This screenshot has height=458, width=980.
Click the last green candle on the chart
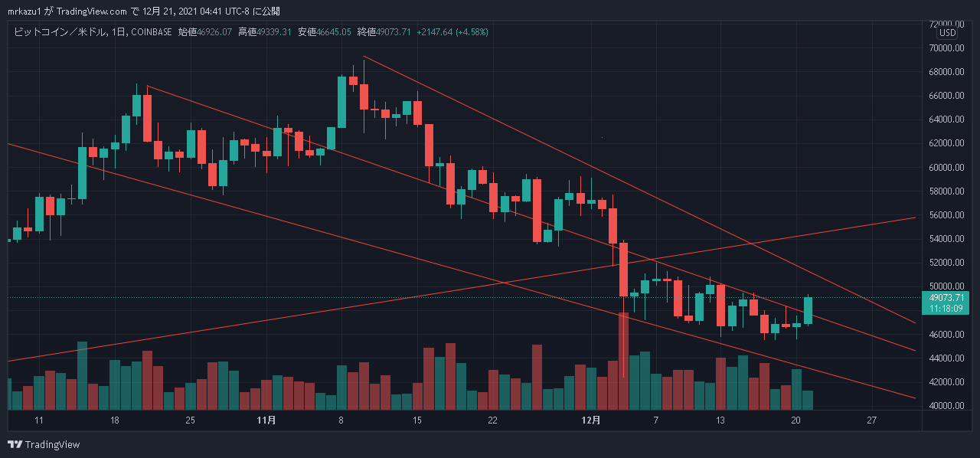pos(807,309)
